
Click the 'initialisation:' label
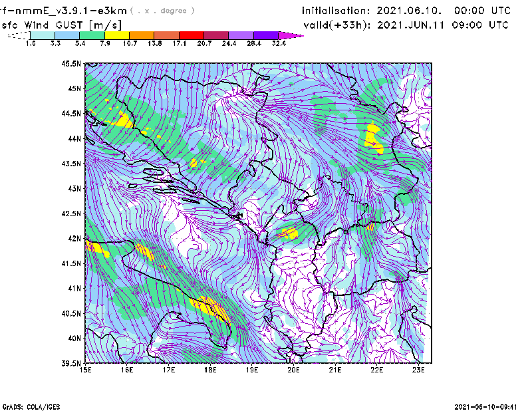[336, 11]
